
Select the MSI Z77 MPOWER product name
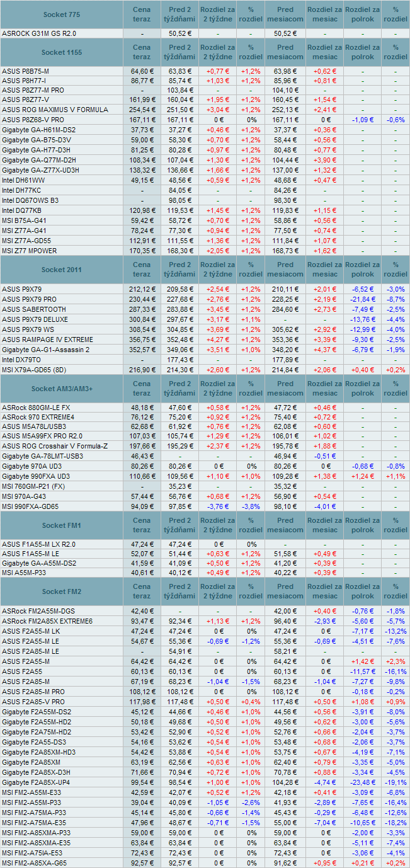29,251
